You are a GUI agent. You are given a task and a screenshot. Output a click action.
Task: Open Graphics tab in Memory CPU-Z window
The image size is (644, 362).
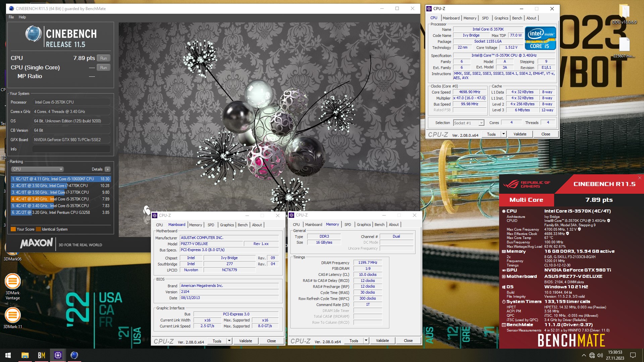point(364,225)
